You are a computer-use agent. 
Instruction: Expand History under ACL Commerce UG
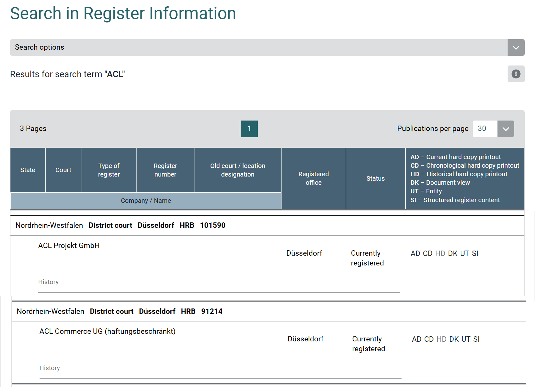point(50,368)
